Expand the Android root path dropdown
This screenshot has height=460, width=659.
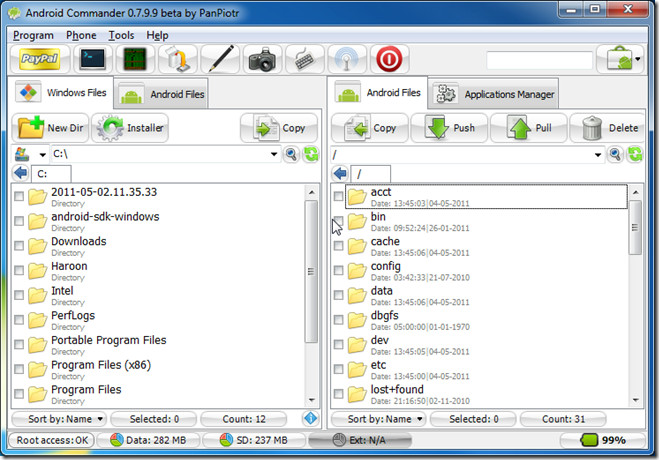pos(598,155)
